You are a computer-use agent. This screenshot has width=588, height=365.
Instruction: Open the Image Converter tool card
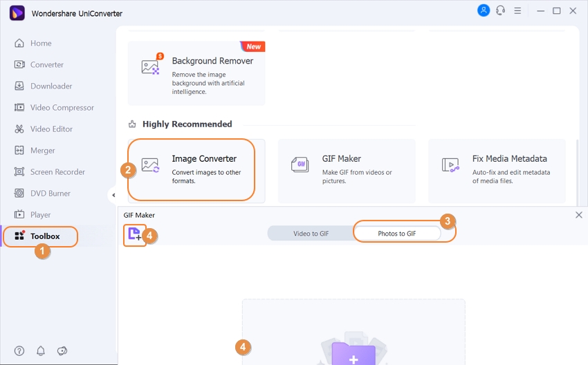click(196, 171)
